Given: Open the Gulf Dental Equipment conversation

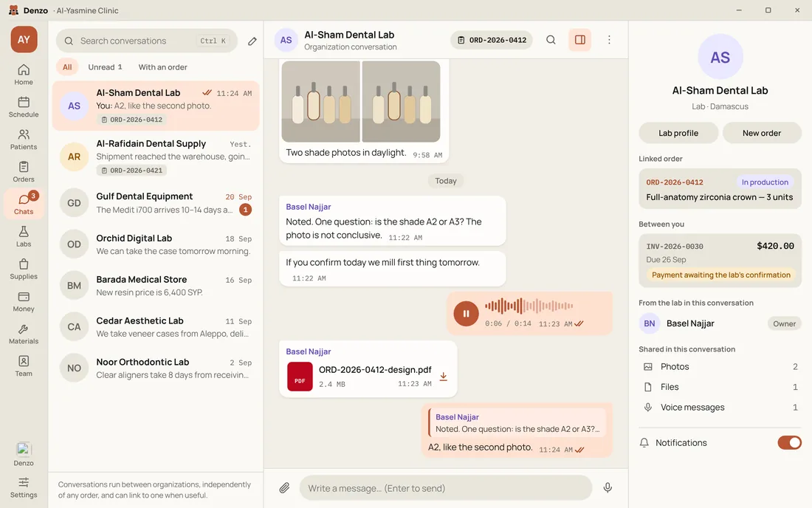Looking at the screenshot, I should click(156, 203).
